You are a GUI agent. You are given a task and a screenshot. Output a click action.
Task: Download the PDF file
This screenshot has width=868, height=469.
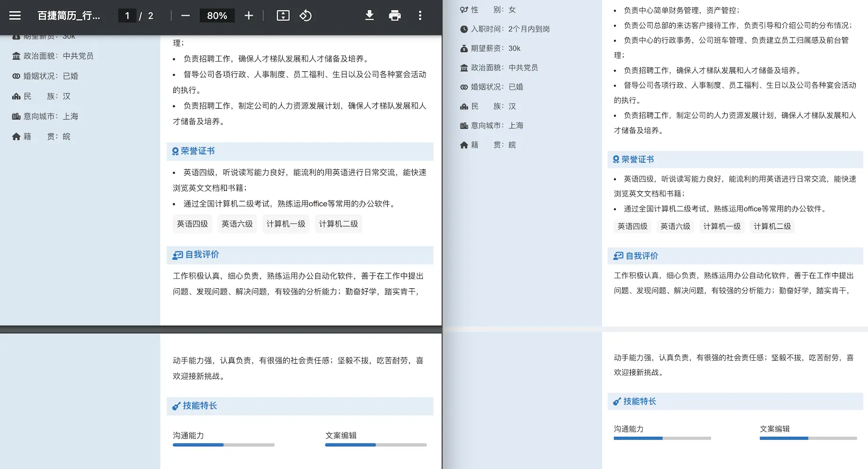pyautogui.click(x=370, y=16)
